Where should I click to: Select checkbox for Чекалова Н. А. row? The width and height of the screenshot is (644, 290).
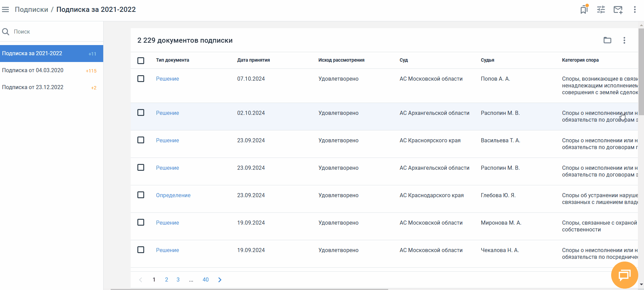[x=141, y=250]
